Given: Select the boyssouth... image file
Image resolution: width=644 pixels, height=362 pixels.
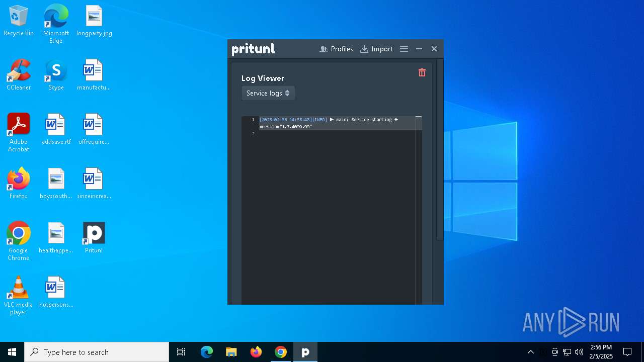Looking at the screenshot, I should (x=56, y=184).
